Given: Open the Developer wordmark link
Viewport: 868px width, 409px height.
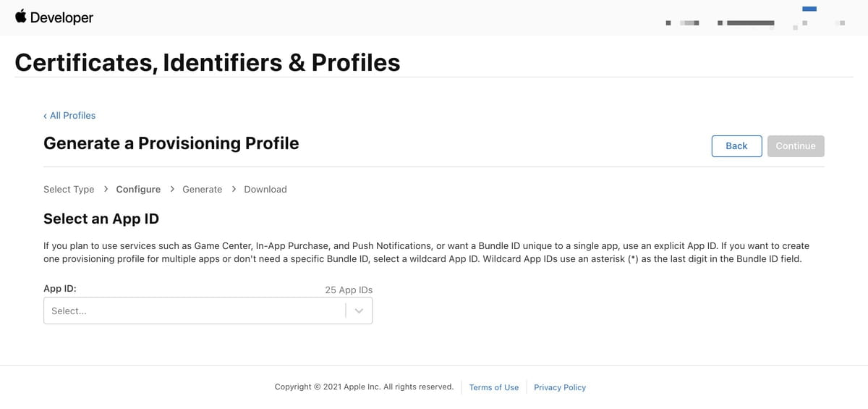Looking at the screenshot, I should (x=61, y=18).
